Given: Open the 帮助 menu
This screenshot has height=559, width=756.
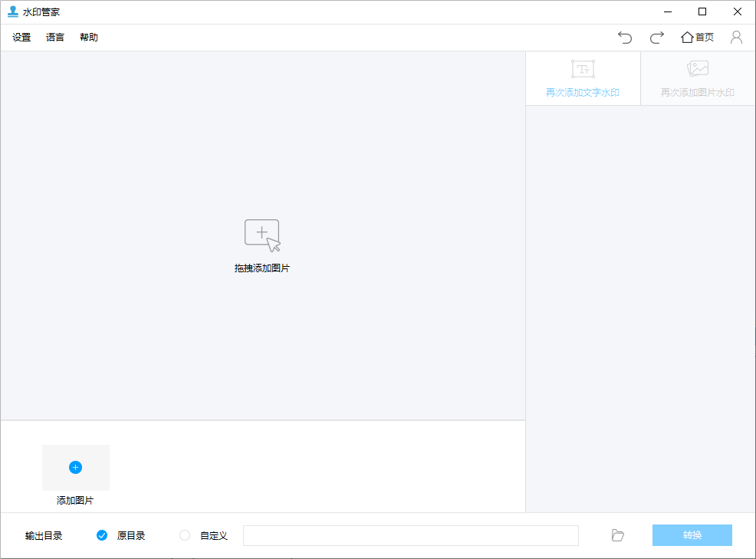Looking at the screenshot, I should (88, 36).
